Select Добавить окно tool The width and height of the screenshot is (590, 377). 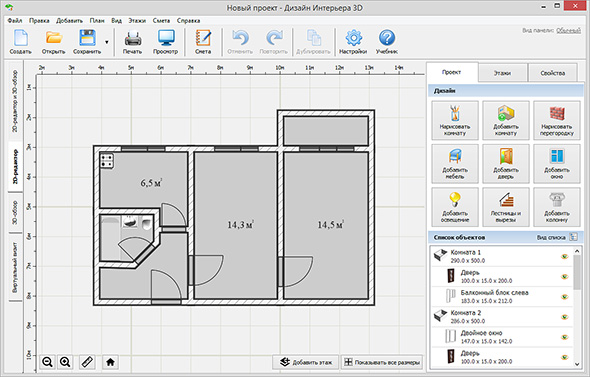557,164
